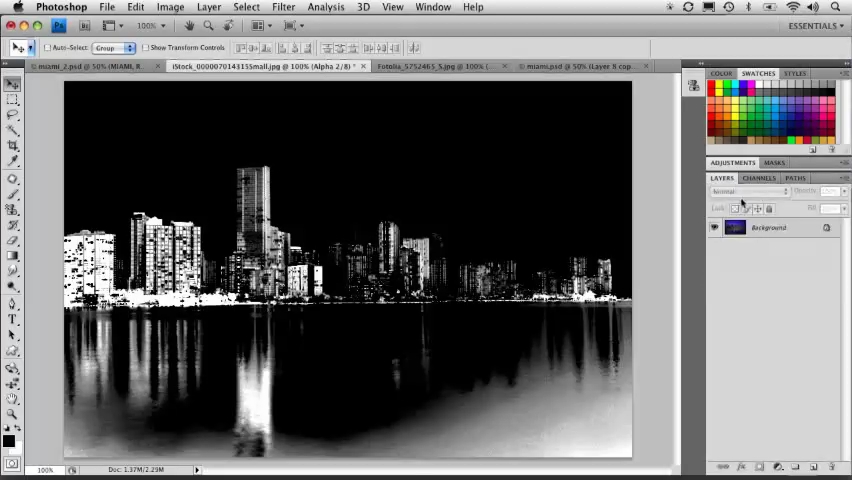Launch Adobe Bridge from application bar

click(85, 26)
